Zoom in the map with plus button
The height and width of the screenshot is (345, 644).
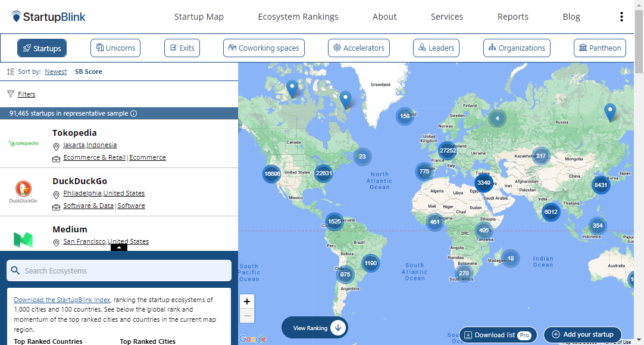pos(247,302)
